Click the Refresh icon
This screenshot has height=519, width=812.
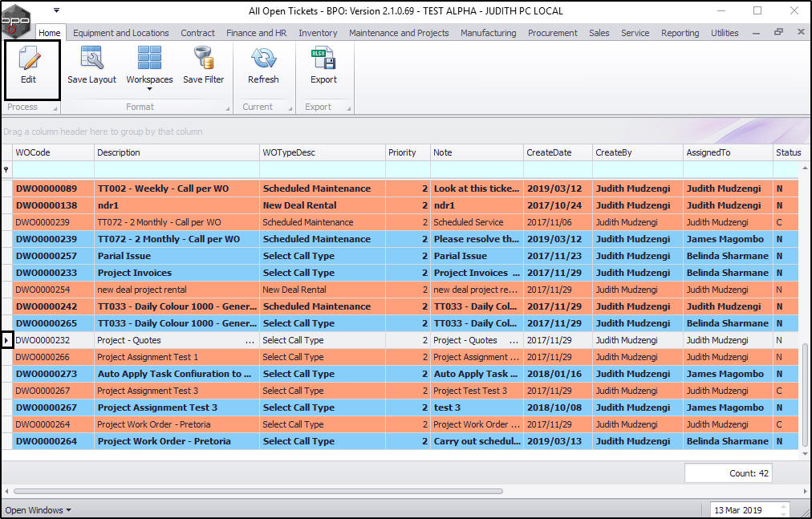coord(263,59)
